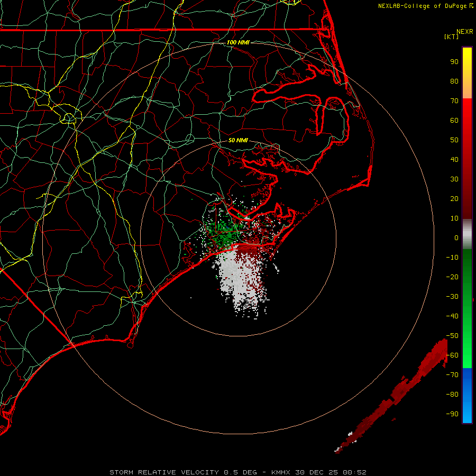The height and width of the screenshot is (476, 476).
Task: Click the gray zero-velocity segment of color bar
Action: coord(467,234)
